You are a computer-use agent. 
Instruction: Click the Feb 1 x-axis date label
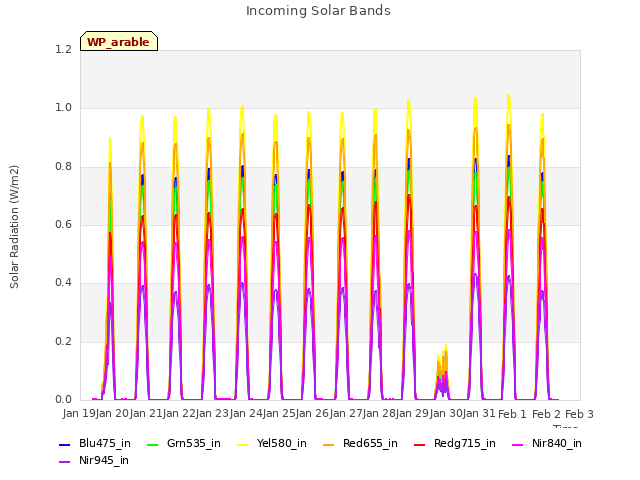pyautogui.click(x=512, y=414)
